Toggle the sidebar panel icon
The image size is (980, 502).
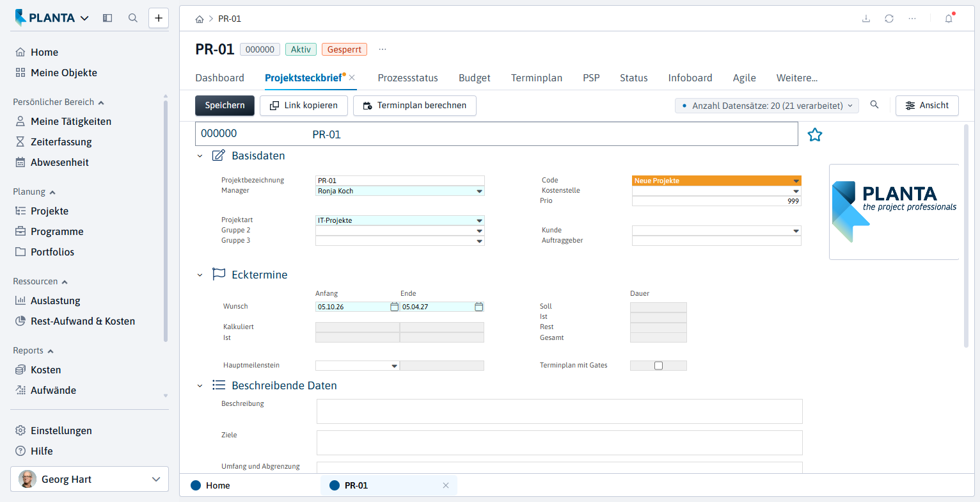[107, 18]
